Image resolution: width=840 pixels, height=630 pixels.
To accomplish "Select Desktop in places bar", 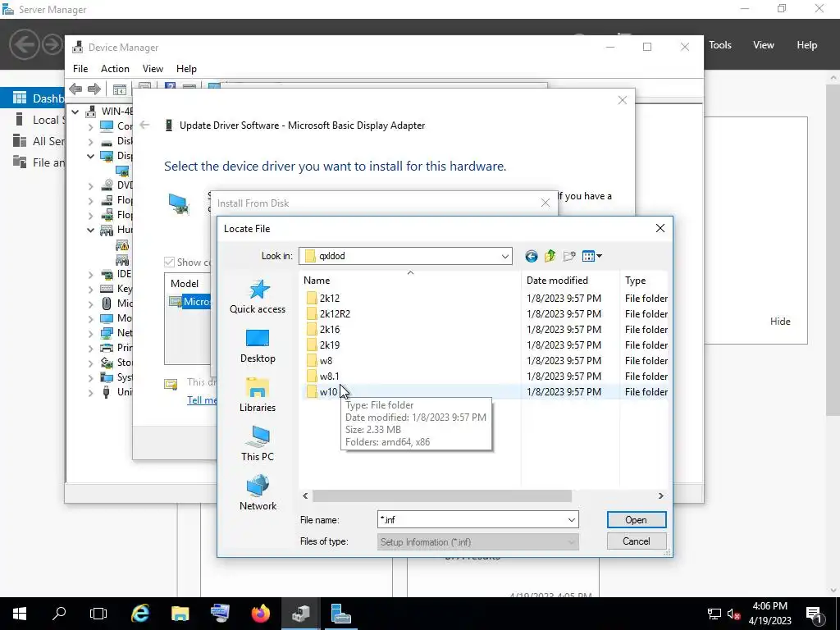I will (x=258, y=346).
